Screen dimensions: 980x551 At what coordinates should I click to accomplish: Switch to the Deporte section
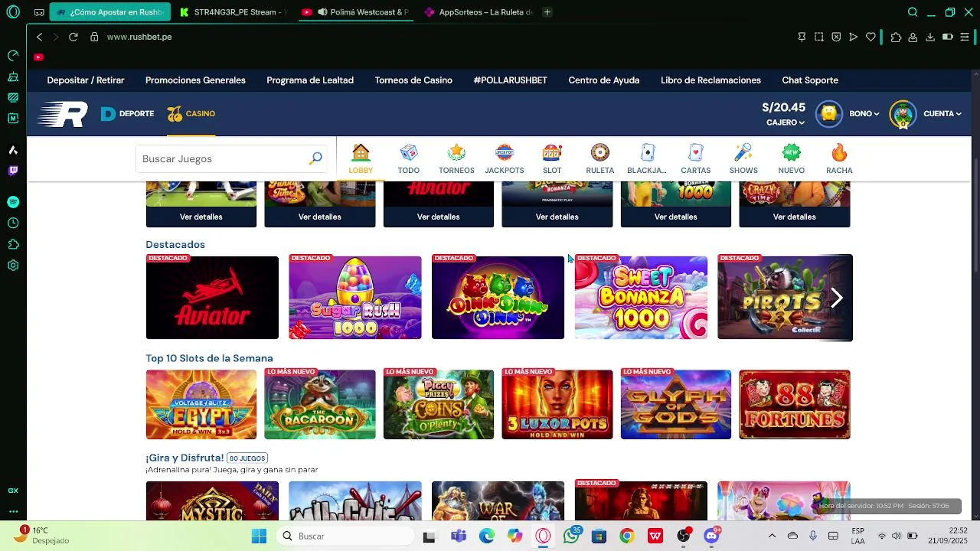click(127, 113)
